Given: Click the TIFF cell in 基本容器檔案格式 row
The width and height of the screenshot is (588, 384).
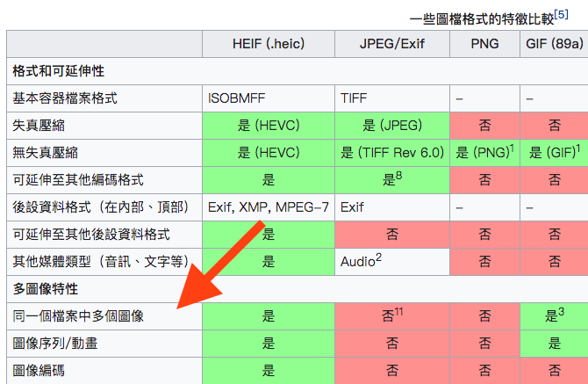Looking at the screenshot, I should tap(392, 98).
